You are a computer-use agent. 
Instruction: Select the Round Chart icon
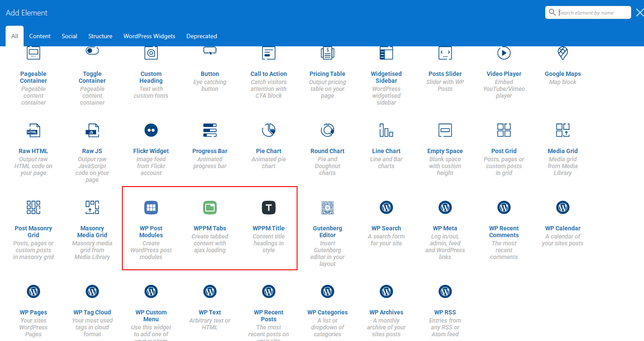pyautogui.click(x=328, y=130)
